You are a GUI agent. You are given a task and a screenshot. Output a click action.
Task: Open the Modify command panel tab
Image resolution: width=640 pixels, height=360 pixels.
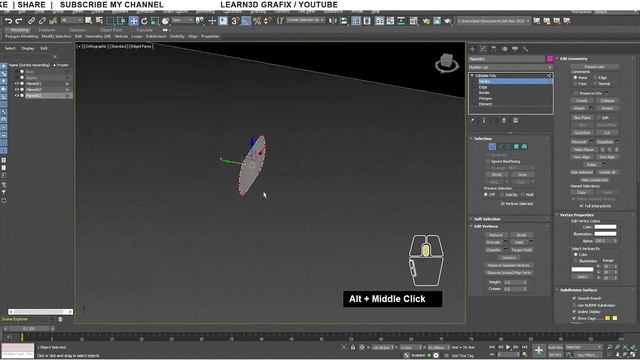[483, 49]
